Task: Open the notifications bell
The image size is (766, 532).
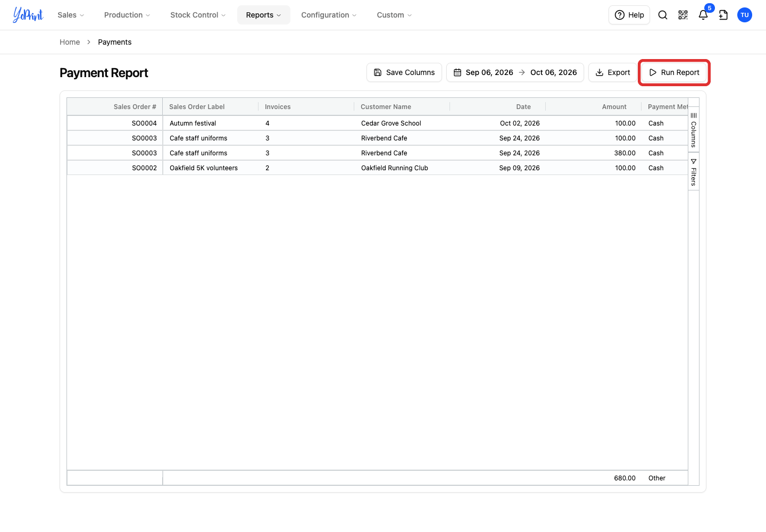Action: point(703,15)
